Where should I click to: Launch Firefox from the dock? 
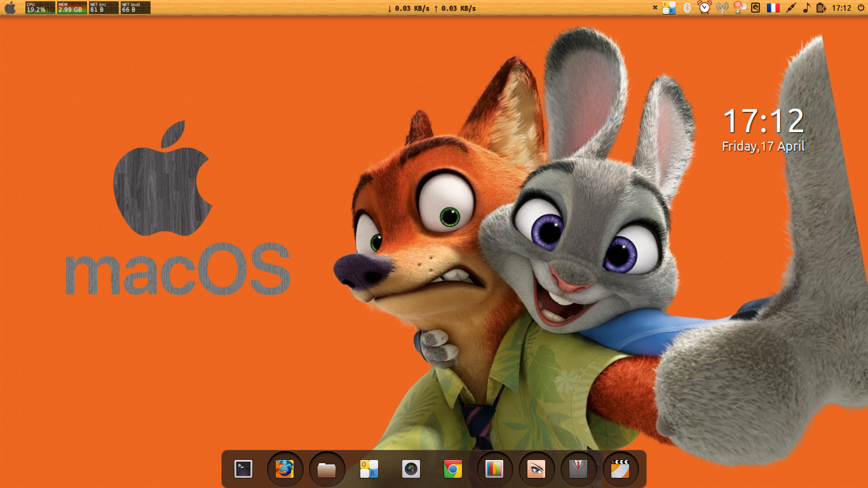click(285, 469)
